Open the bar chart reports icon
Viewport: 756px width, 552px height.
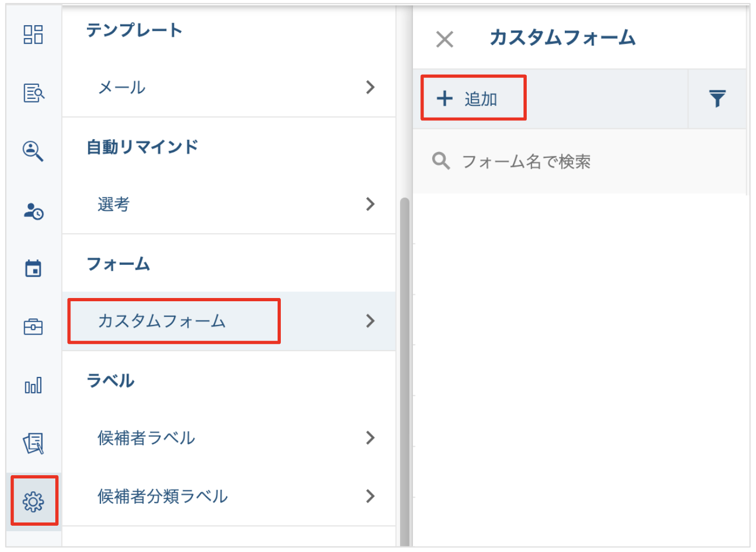[33, 385]
